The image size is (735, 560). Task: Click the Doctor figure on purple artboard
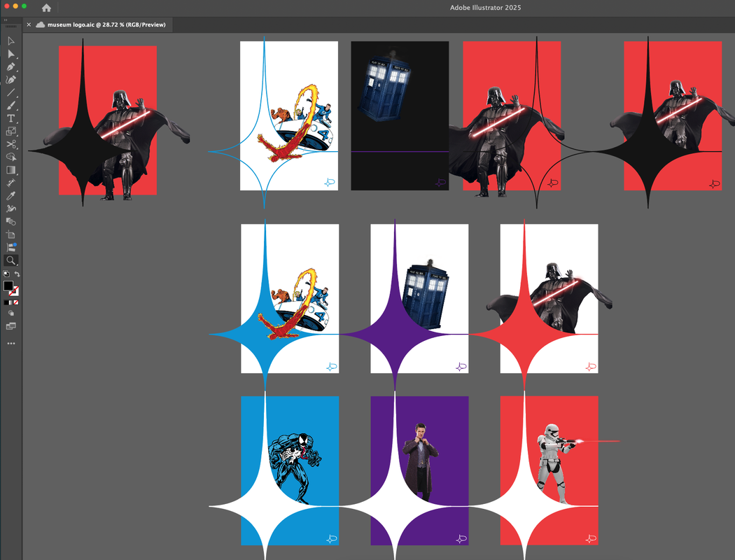pyautogui.click(x=421, y=461)
